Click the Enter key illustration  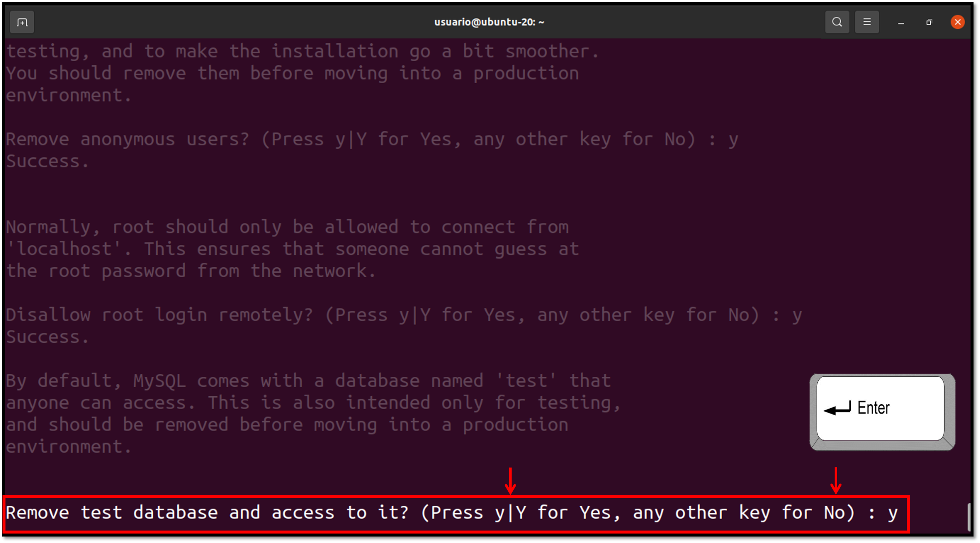pyautogui.click(x=882, y=412)
